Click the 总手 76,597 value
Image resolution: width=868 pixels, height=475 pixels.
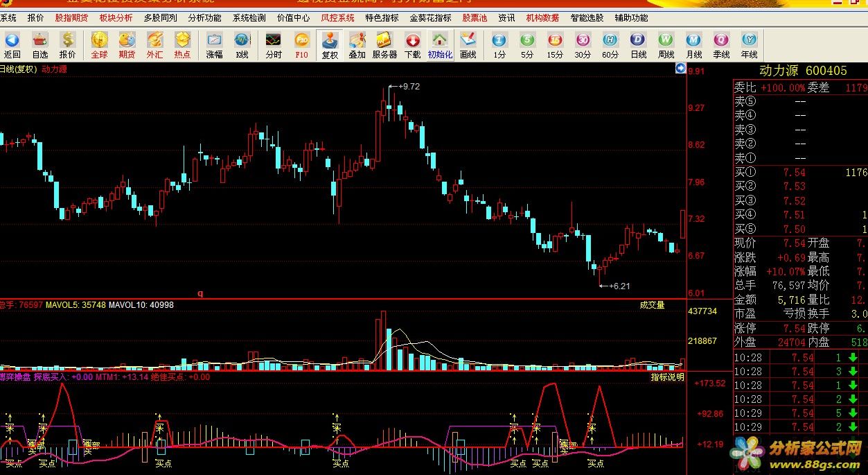[788, 285]
